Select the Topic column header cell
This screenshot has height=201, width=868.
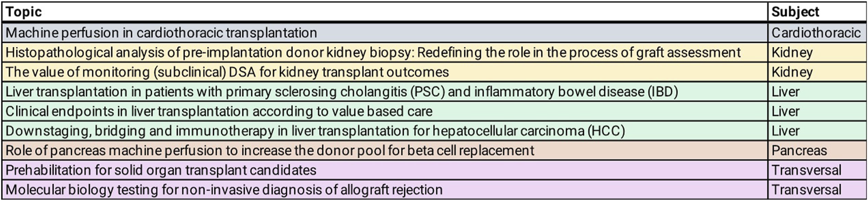(384, 12)
